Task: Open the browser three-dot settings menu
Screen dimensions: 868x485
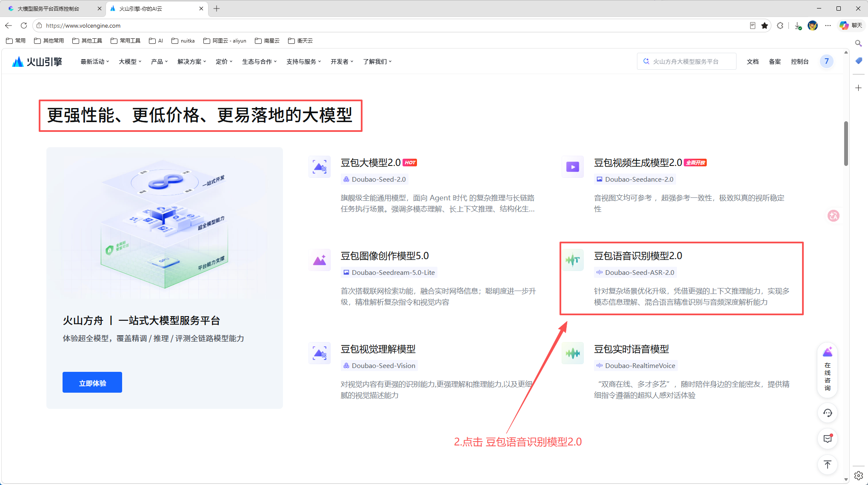Action: (828, 26)
